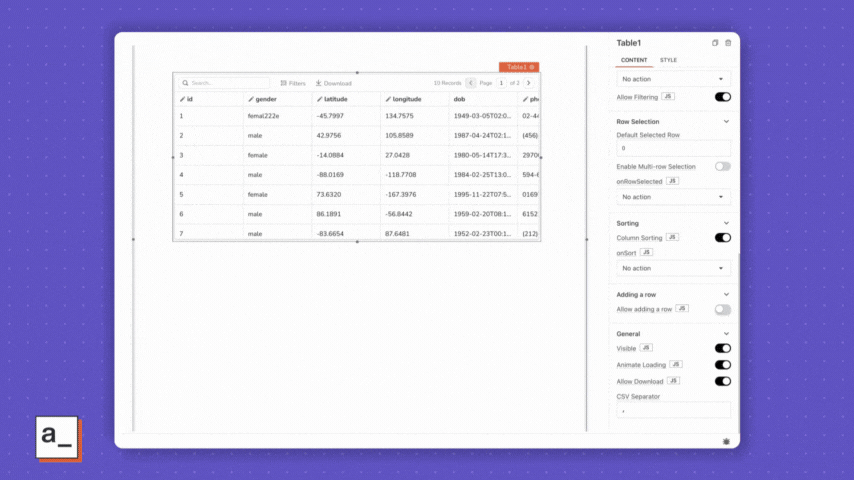Disable the Column Sorting toggle
The width and height of the screenshot is (854, 480).
tap(722, 238)
